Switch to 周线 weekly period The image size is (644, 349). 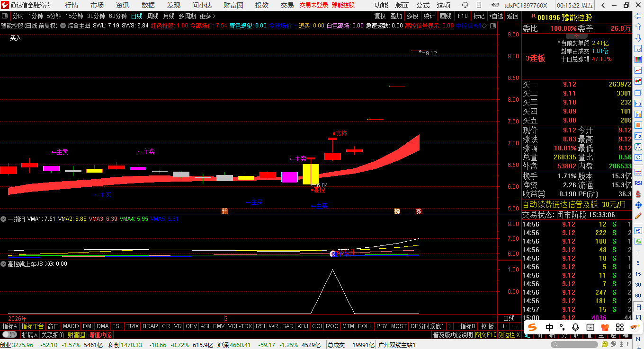[153, 16]
